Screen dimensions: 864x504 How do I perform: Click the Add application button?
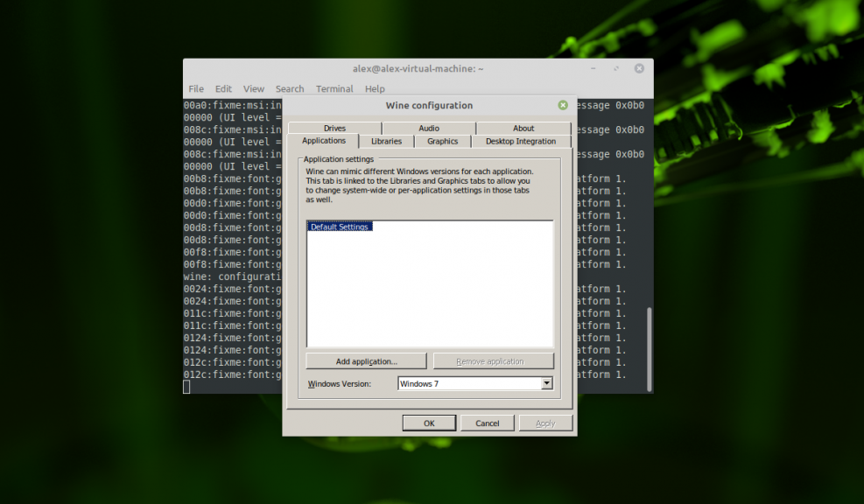pos(365,360)
